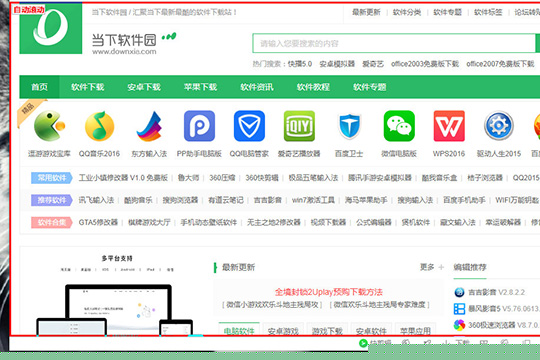Click hot search term 快播5.0
Screen dimensions: 540x360
point(300,64)
